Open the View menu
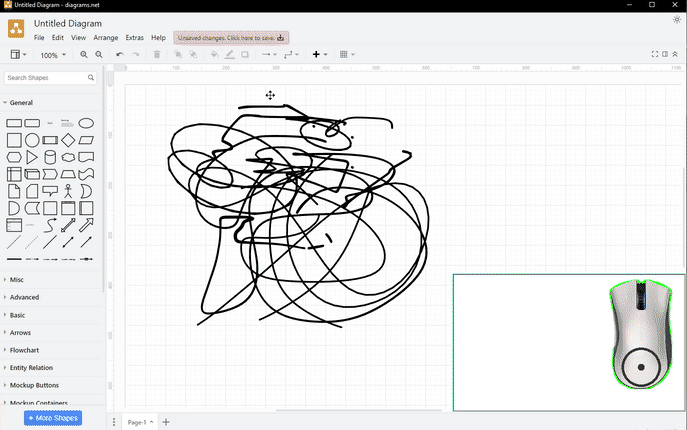Viewport: 687px width, 430px height. click(78, 38)
